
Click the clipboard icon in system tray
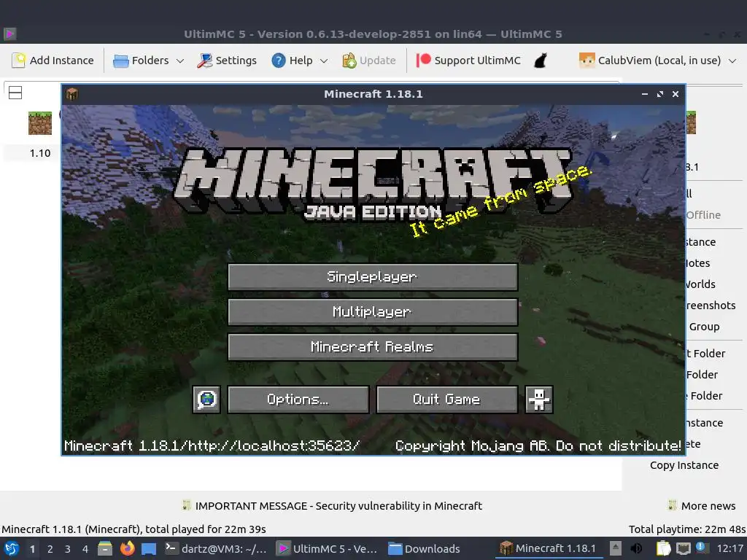[662, 548]
